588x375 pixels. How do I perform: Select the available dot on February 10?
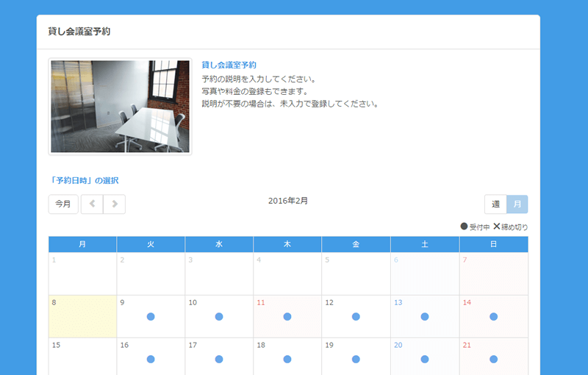(219, 316)
